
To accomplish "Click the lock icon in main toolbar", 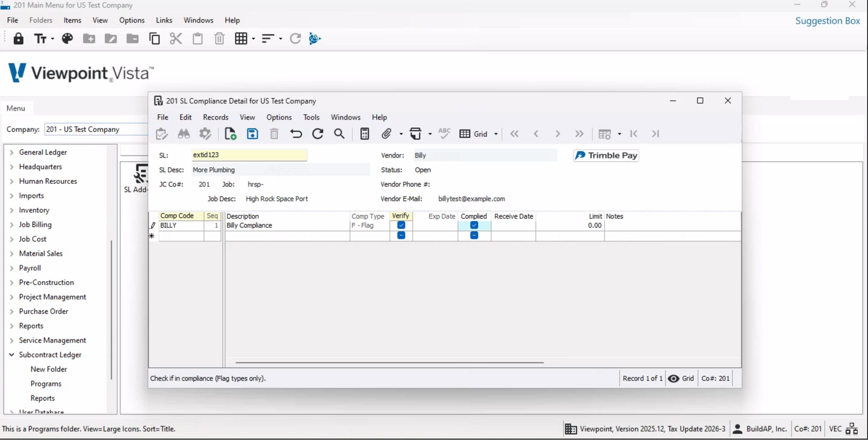I will tap(19, 39).
